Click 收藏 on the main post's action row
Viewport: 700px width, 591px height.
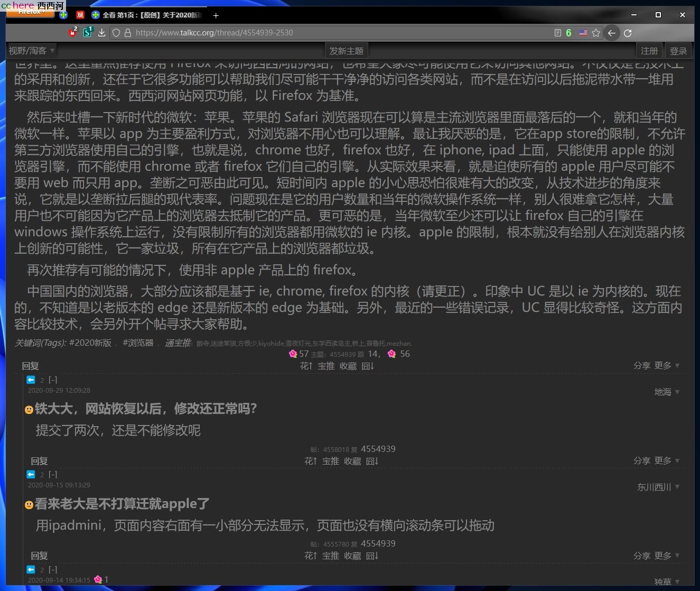click(348, 366)
